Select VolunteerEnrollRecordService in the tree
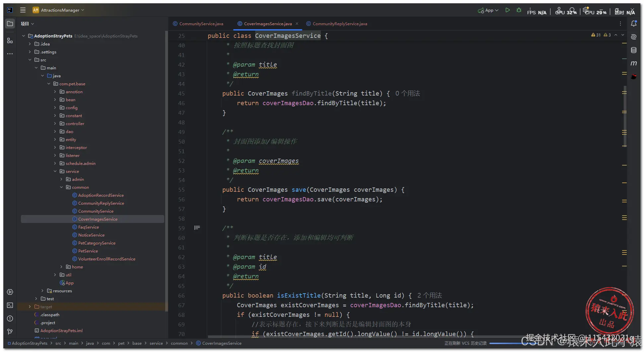The height and width of the screenshot is (352, 644). (x=107, y=259)
